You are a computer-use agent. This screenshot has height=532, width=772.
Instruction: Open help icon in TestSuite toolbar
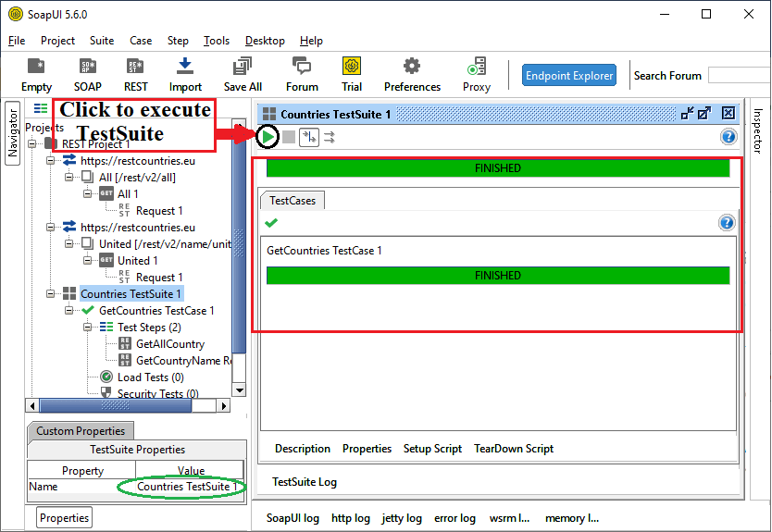click(x=728, y=136)
